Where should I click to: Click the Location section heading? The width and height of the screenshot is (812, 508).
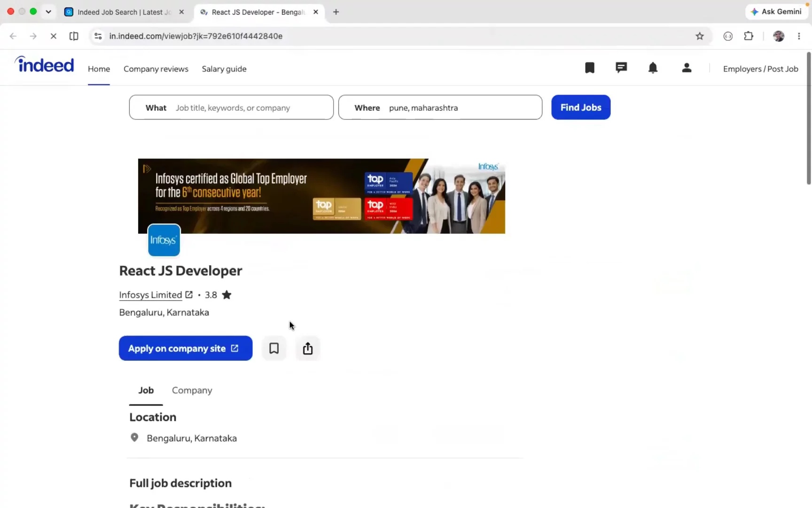pos(153,417)
